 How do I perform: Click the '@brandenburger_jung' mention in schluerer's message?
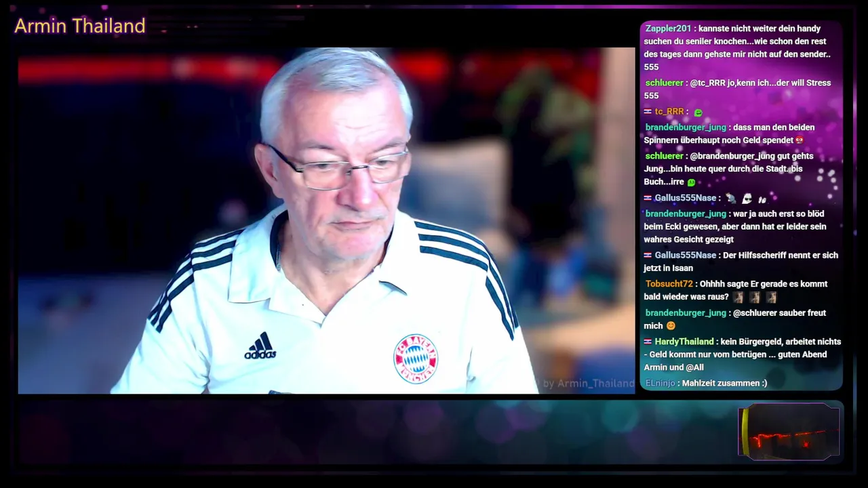732,156
